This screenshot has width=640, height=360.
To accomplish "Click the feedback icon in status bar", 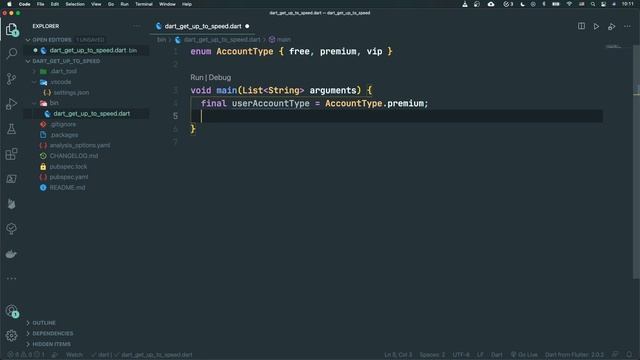I will [x=615, y=354].
